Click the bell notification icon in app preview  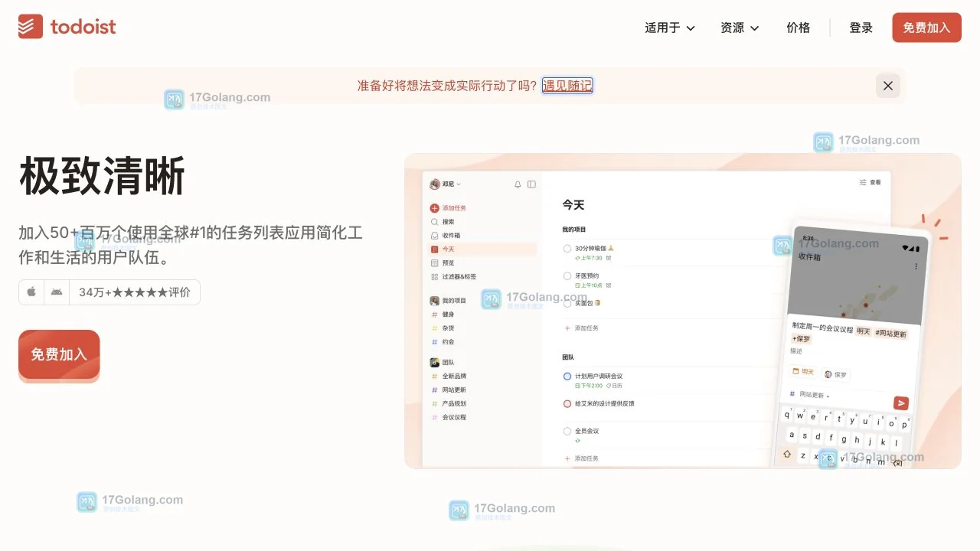point(518,184)
